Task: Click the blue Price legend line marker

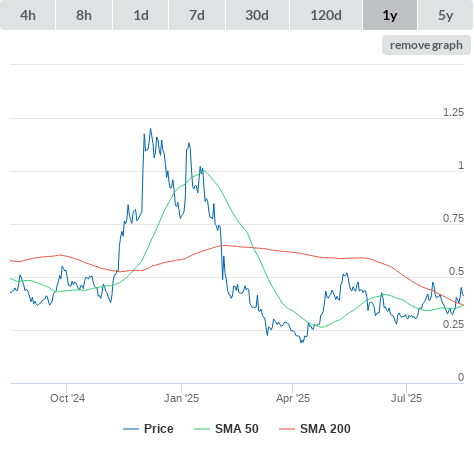Action: (x=131, y=429)
